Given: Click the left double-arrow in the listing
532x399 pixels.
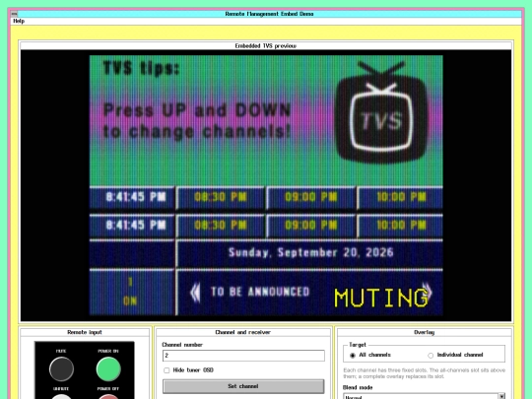Looking at the screenshot, I should click(x=195, y=293).
